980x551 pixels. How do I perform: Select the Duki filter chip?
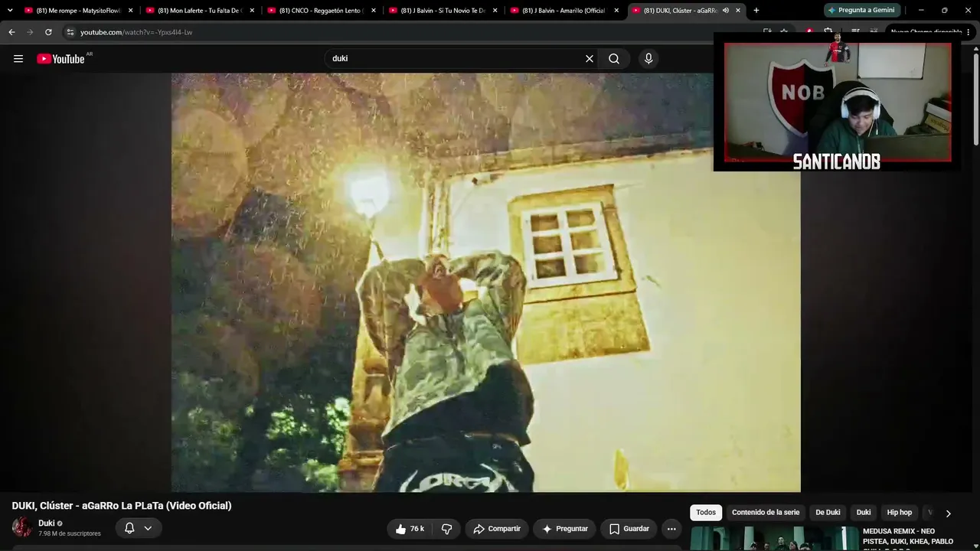(x=864, y=513)
